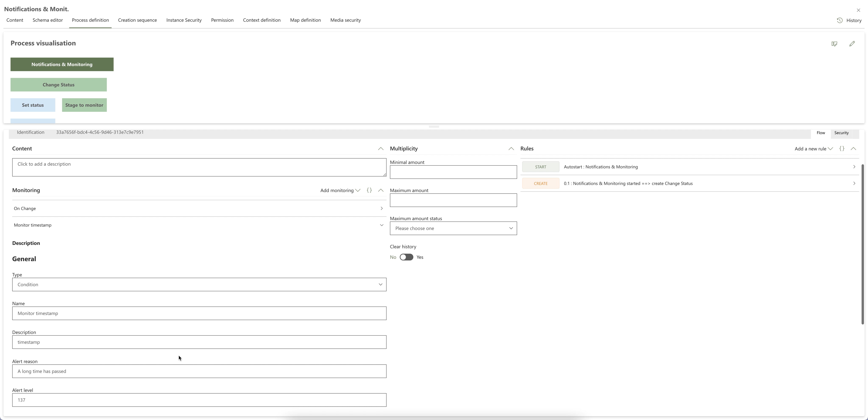Screen dimensions: 868x420
Task: Click the START rule badge
Action: 541,167
